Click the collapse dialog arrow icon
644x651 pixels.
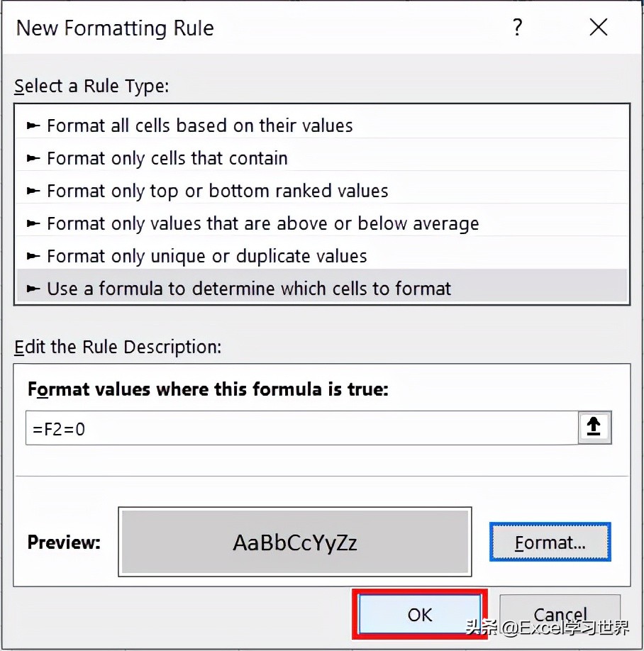594,427
